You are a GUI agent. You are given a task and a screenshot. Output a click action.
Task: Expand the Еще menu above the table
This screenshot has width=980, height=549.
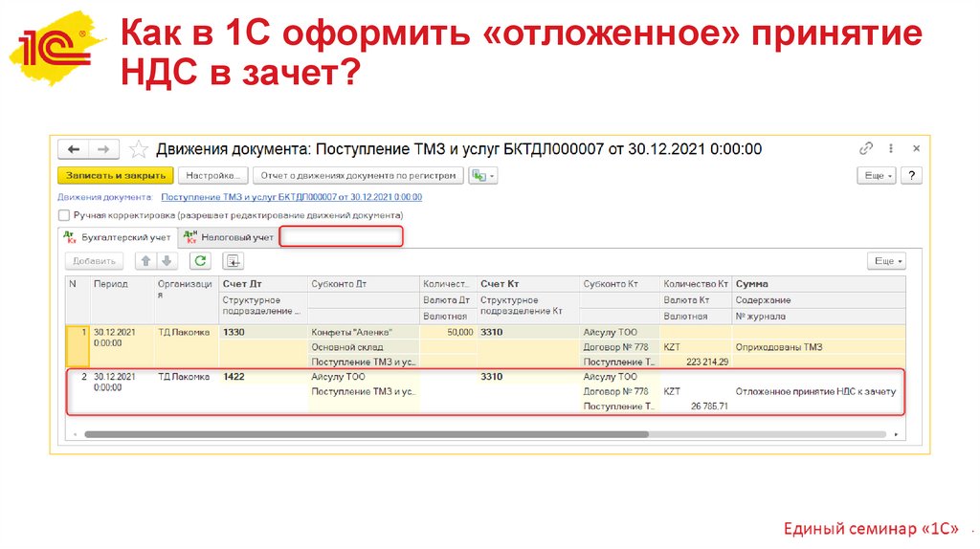tap(886, 261)
